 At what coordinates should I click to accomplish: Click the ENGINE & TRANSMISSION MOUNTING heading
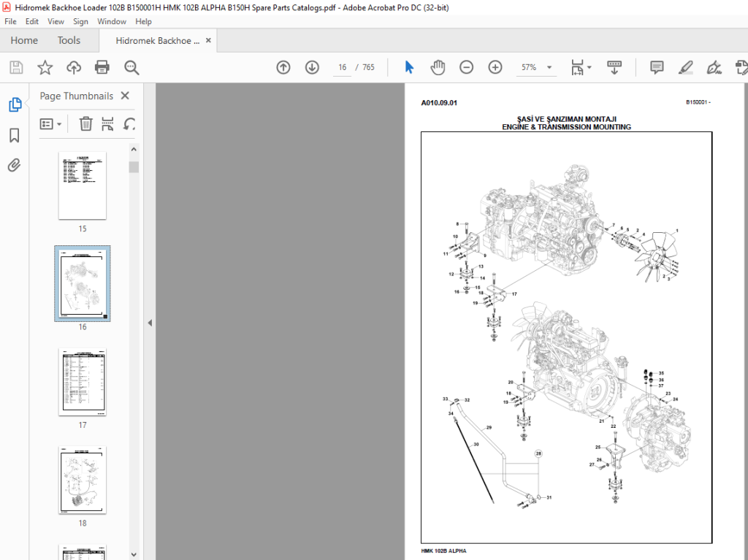coord(566,127)
